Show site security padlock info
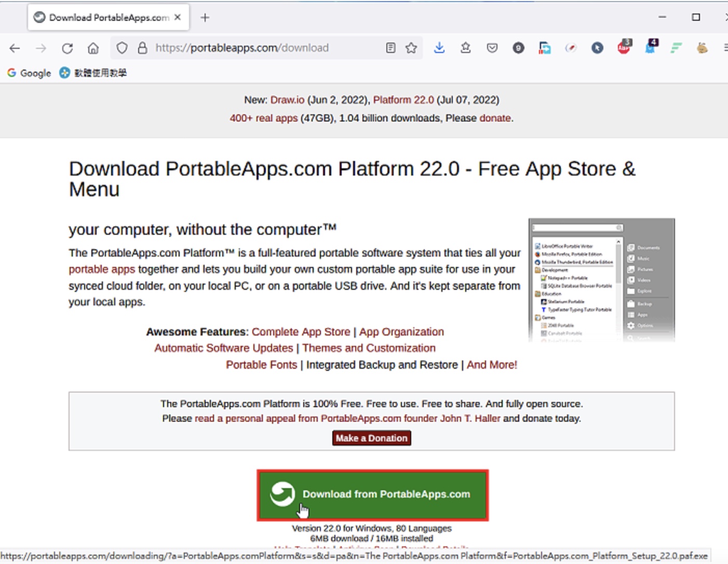The height and width of the screenshot is (564, 728). tap(142, 48)
